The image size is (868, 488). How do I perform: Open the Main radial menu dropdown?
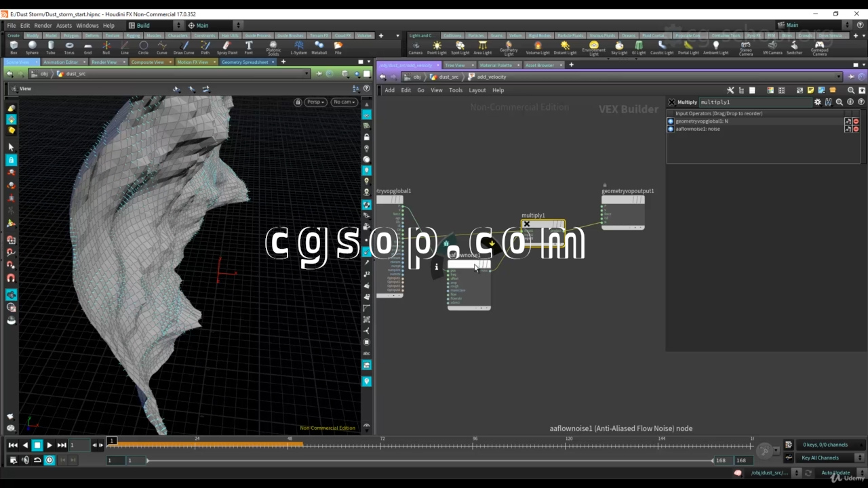click(214, 26)
